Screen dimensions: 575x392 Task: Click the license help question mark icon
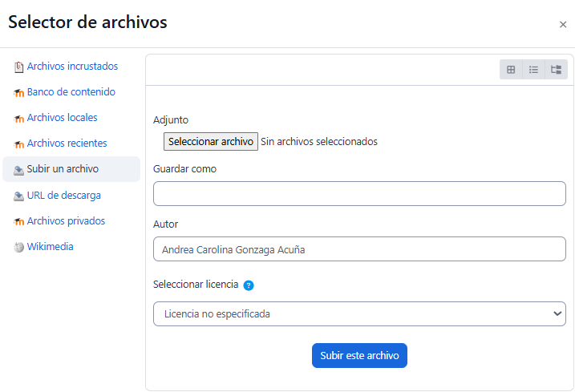[249, 285]
